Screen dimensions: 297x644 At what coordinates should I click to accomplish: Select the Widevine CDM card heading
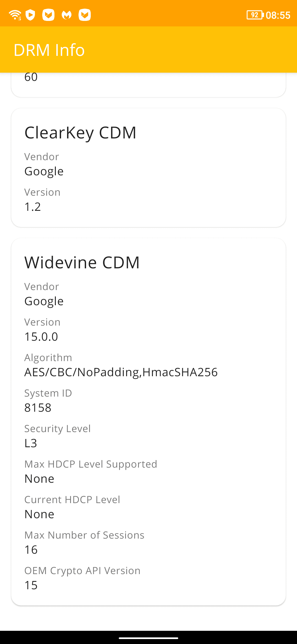[82, 262]
